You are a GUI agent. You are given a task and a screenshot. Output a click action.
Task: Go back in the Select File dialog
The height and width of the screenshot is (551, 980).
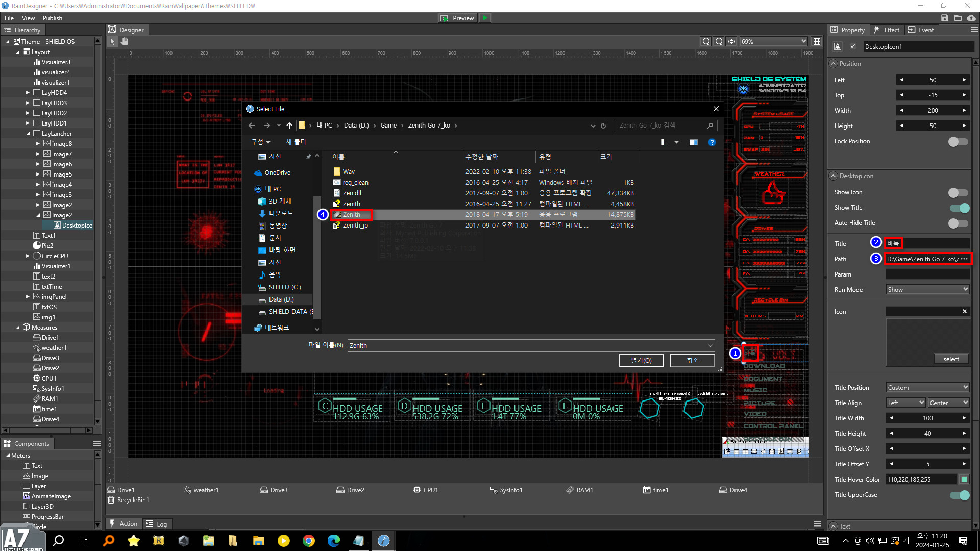252,126
